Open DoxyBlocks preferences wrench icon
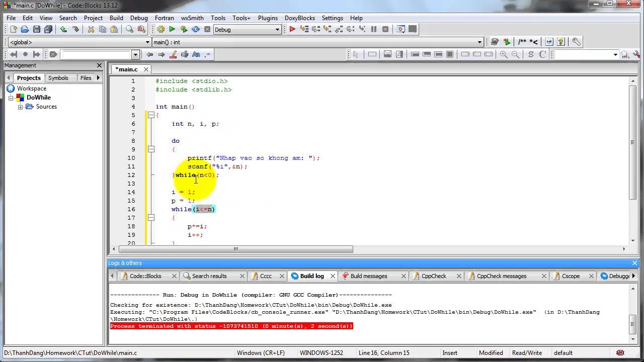Screen dimensions: 644x362 (x=577, y=42)
